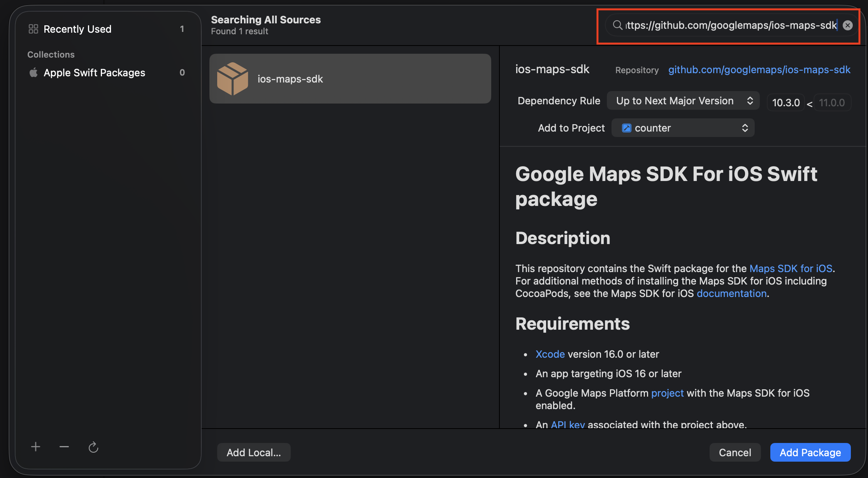This screenshot has width=868, height=478.
Task: Refresh collections with the reload icon
Action: 93,447
